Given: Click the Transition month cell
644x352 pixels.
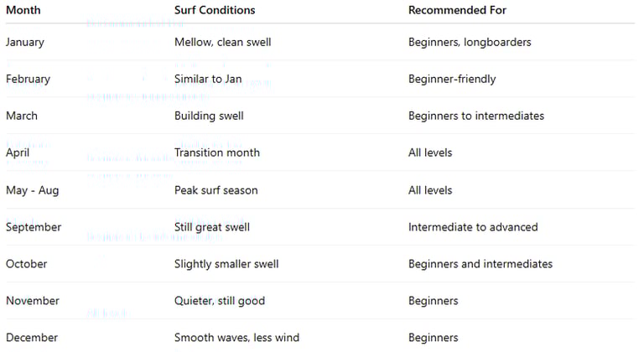Looking at the screenshot, I should point(217,153).
